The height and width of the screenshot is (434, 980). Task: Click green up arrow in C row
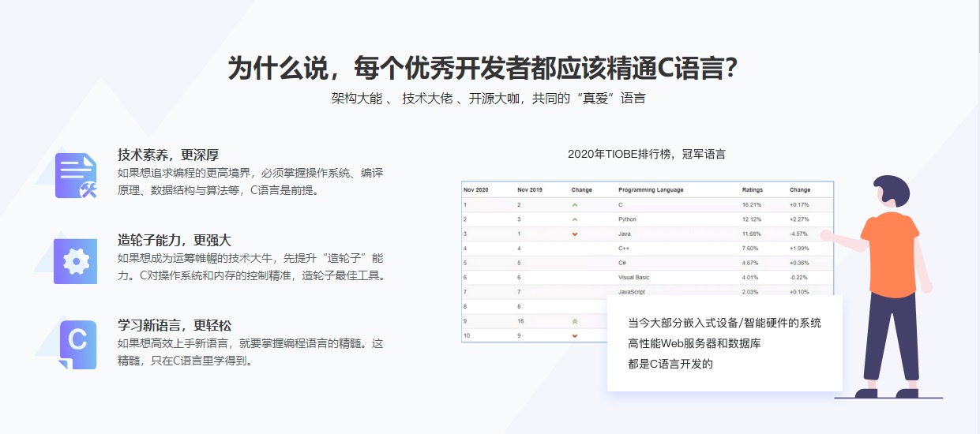point(574,204)
